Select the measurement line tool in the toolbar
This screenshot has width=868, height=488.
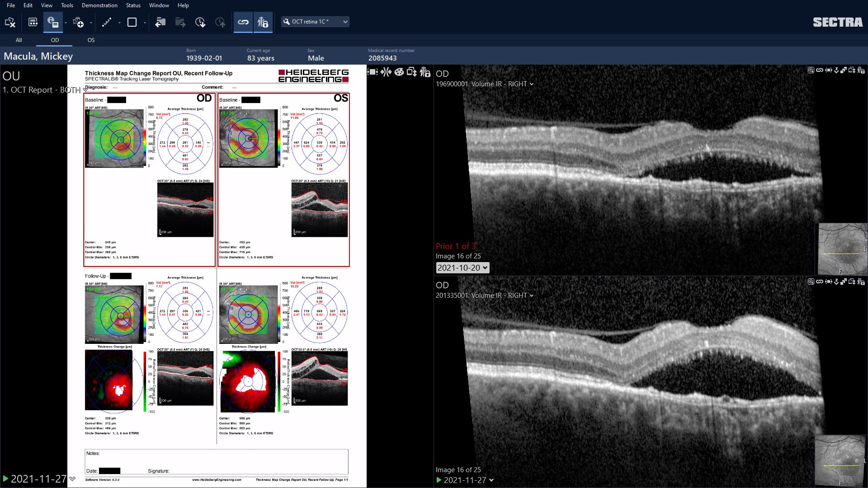tap(107, 22)
